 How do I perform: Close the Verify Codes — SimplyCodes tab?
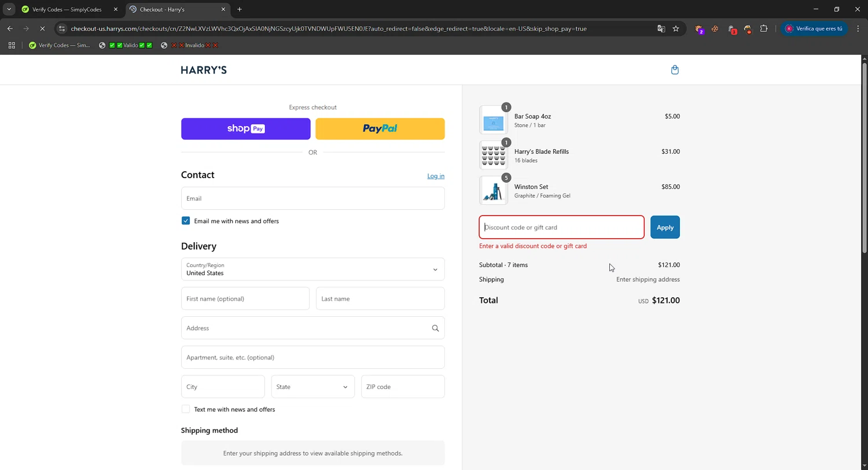115,9
